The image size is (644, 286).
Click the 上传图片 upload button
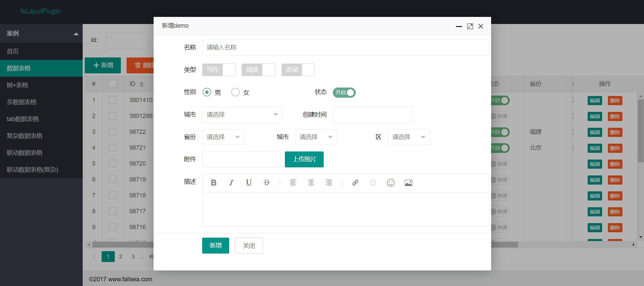pyautogui.click(x=304, y=159)
